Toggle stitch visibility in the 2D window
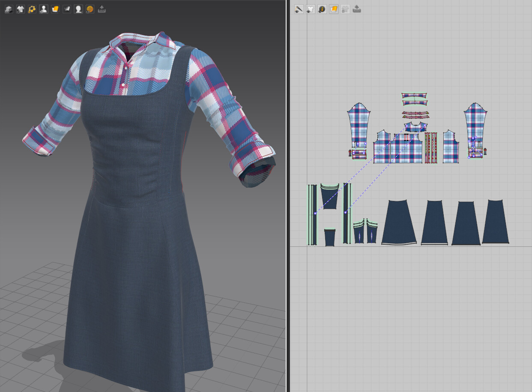532x392 pixels. (x=299, y=9)
